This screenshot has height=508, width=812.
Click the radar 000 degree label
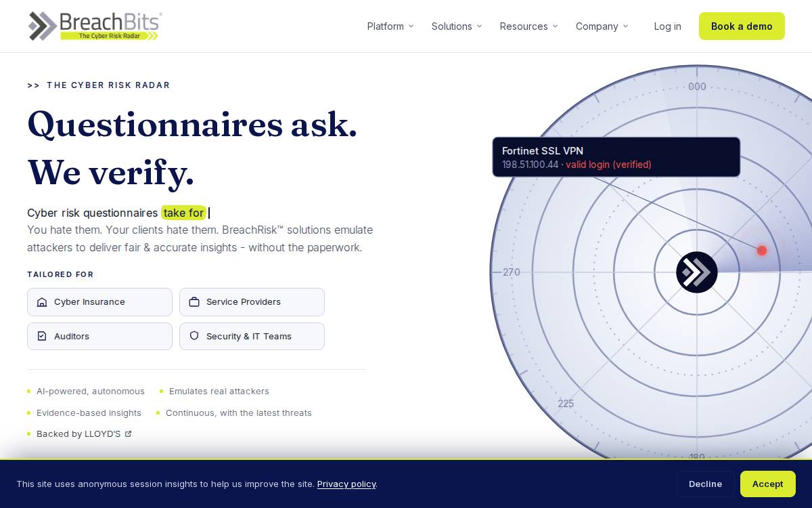point(697,87)
